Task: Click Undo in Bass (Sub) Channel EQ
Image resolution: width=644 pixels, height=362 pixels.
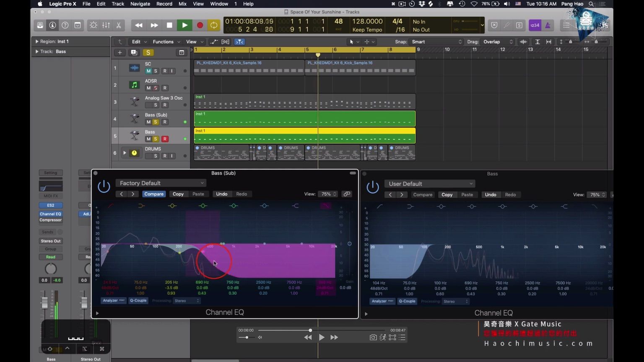Action: [x=222, y=194]
